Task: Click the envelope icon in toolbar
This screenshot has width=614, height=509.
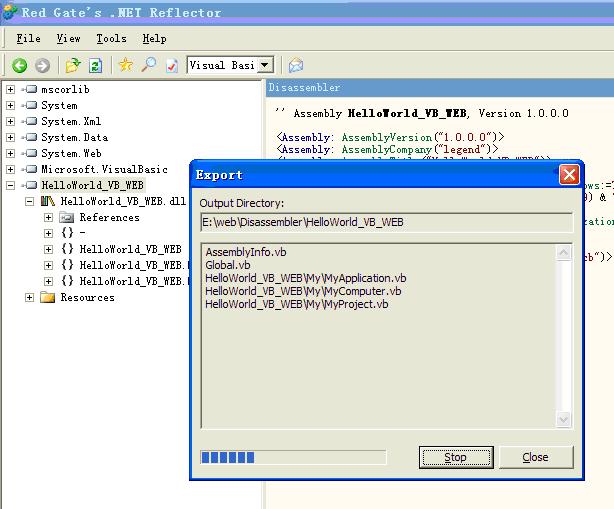Action: click(x=296, y=65)
